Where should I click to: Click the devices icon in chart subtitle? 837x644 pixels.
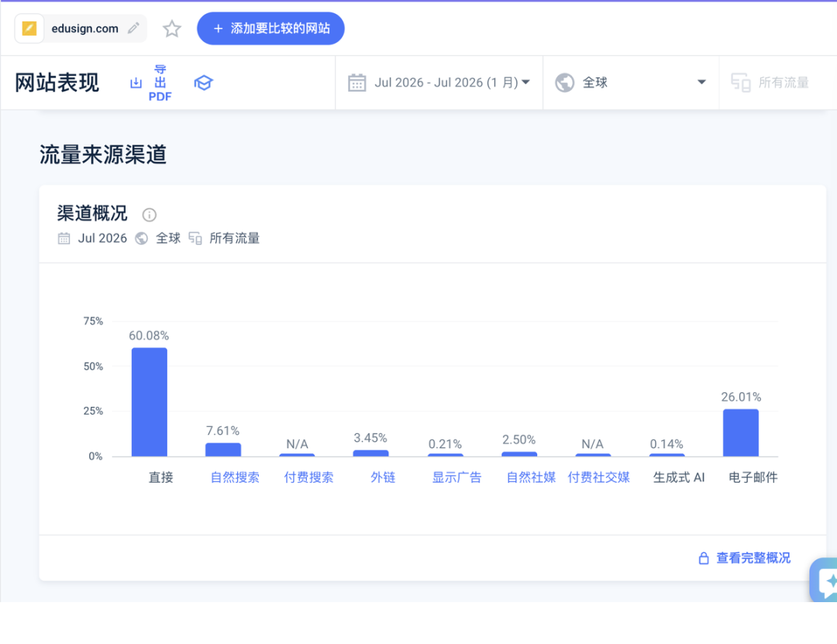[195, 238]
